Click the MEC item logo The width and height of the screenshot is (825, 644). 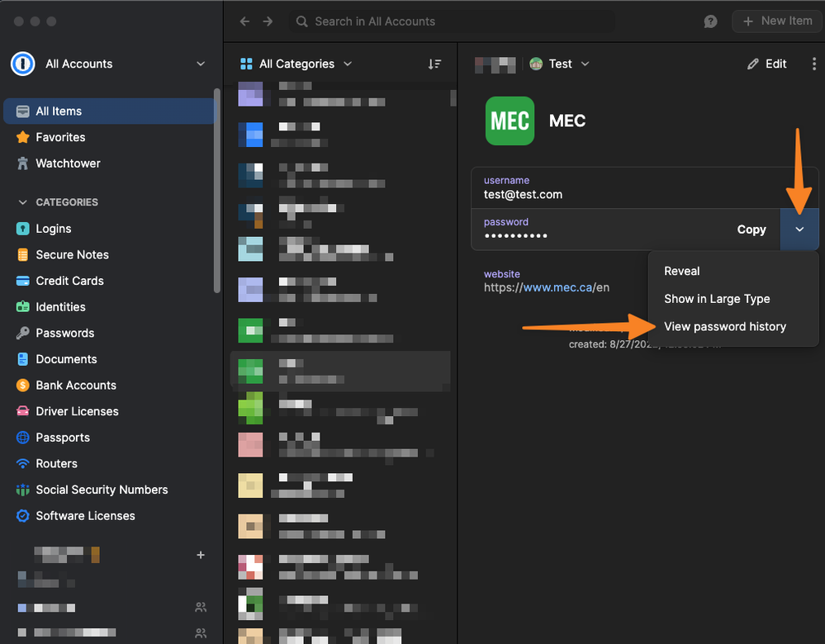pos(510,121)
